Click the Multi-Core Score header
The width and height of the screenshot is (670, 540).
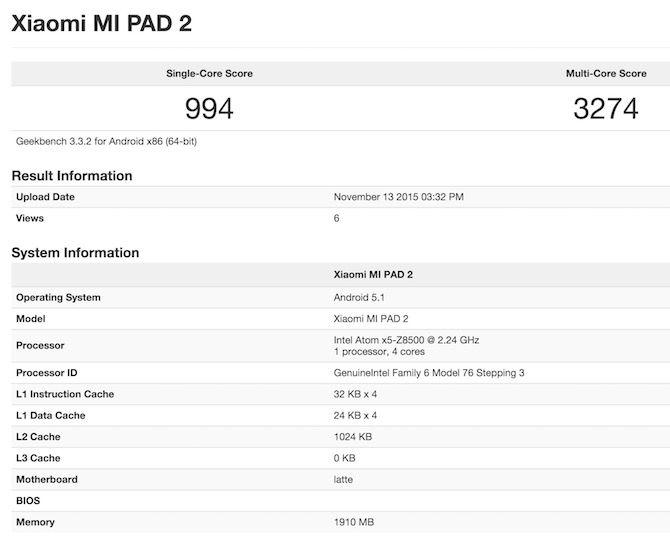pyautogui.click(x=606, y=74)
